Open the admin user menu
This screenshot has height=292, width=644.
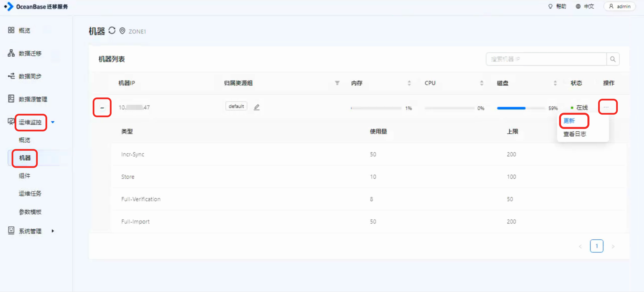[620, 6]
